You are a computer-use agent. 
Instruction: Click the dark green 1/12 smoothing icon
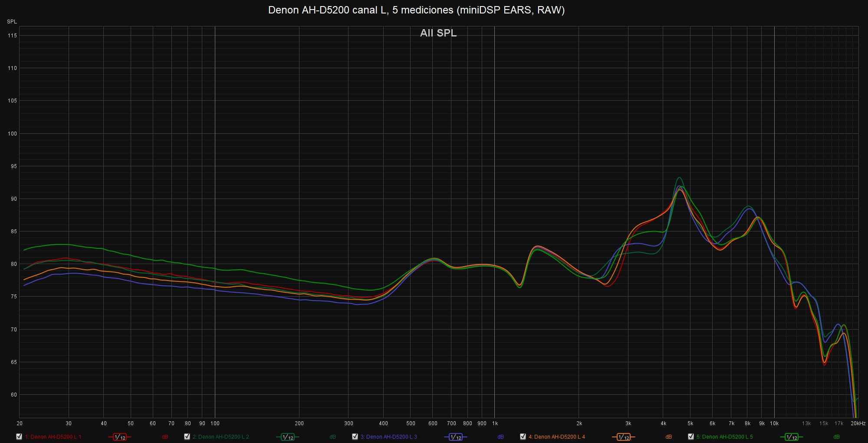coord(288,437)
